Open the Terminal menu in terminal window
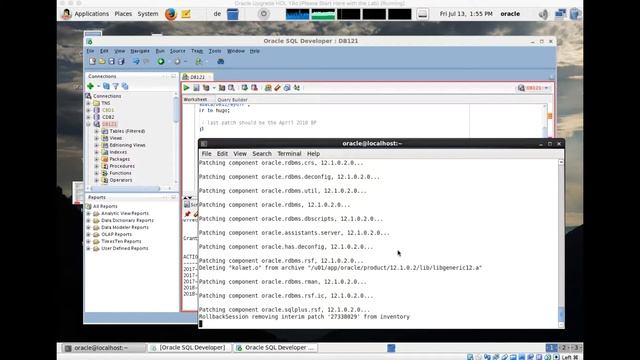This screenshot has width=640, height=360. 289,154
